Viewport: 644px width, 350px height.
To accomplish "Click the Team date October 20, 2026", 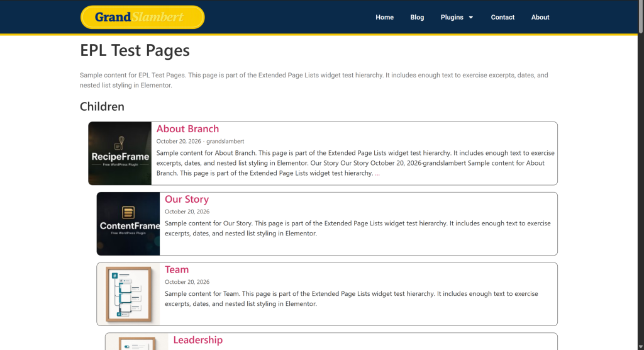I will click(187, 282).
